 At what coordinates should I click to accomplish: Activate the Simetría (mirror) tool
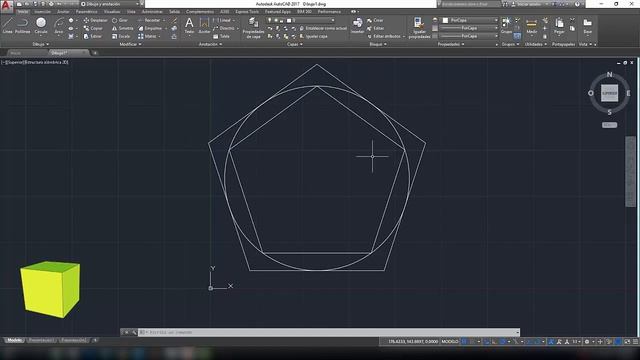(x=122, y=28)
